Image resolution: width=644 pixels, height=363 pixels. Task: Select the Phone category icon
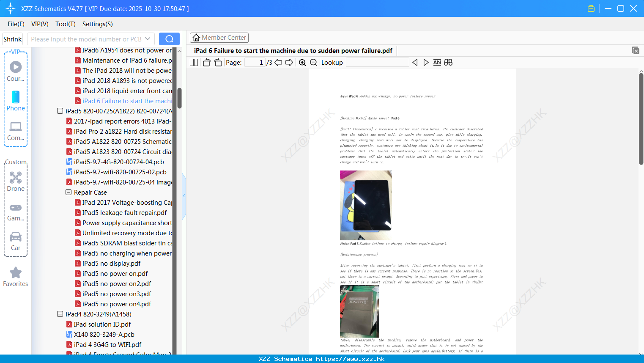coord(16,101)
